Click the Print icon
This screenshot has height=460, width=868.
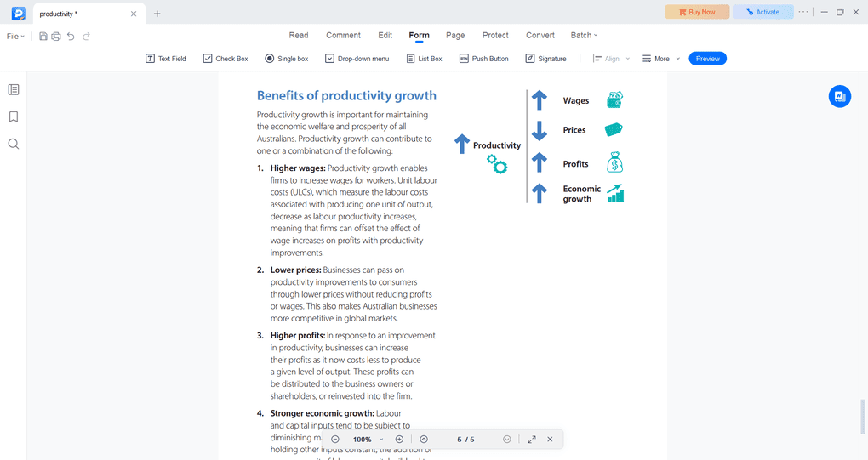click(56, 37)
